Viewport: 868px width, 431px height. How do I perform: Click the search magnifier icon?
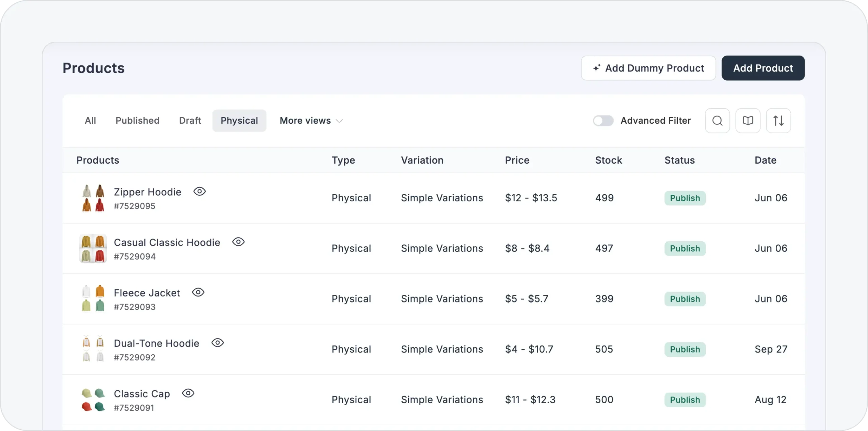717,121
